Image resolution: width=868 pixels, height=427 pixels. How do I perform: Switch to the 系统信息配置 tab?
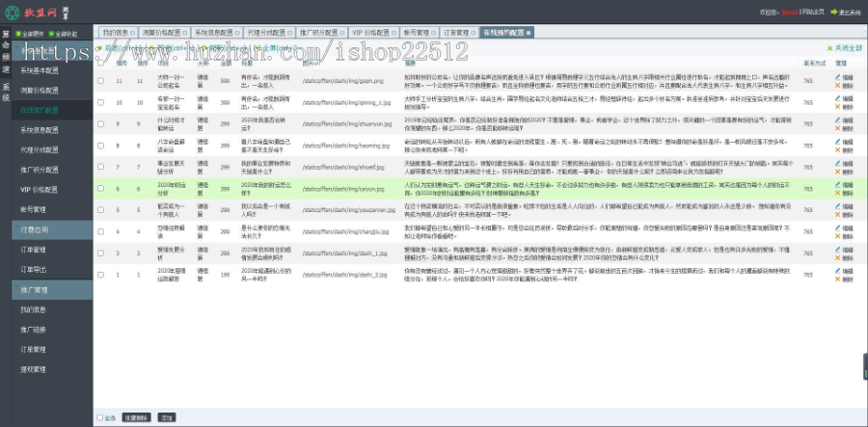(x=218, y=33)
